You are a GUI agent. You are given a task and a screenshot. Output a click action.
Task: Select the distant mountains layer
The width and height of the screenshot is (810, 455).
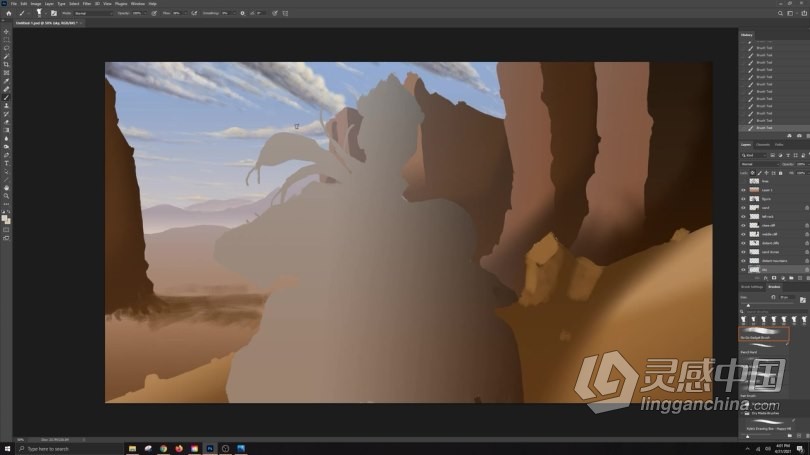[775, 261]
